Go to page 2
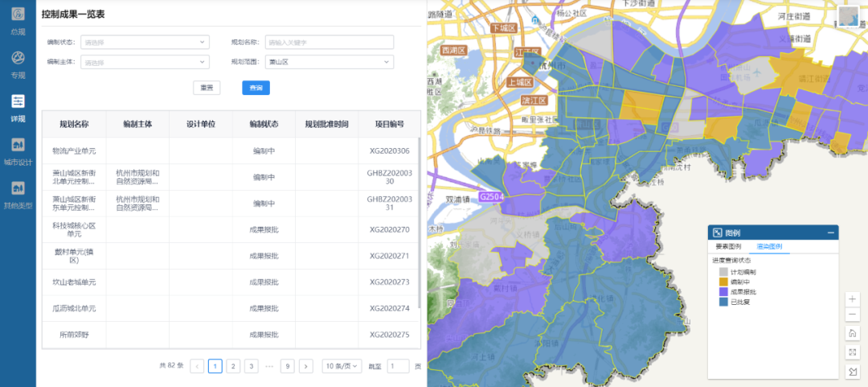The height and width of the screenshot is (387, 868). [x=233, y=366]
